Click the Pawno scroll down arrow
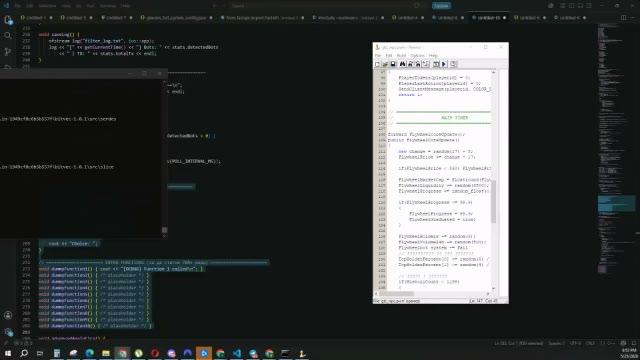This screenshot has width=640, height=360. (493, 289)
